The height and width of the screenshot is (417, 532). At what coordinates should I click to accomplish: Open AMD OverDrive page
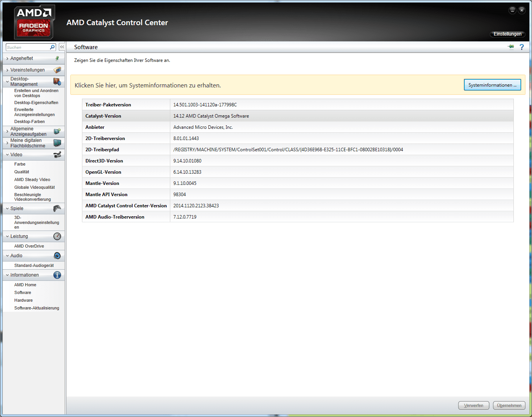(x=29, y=246)
